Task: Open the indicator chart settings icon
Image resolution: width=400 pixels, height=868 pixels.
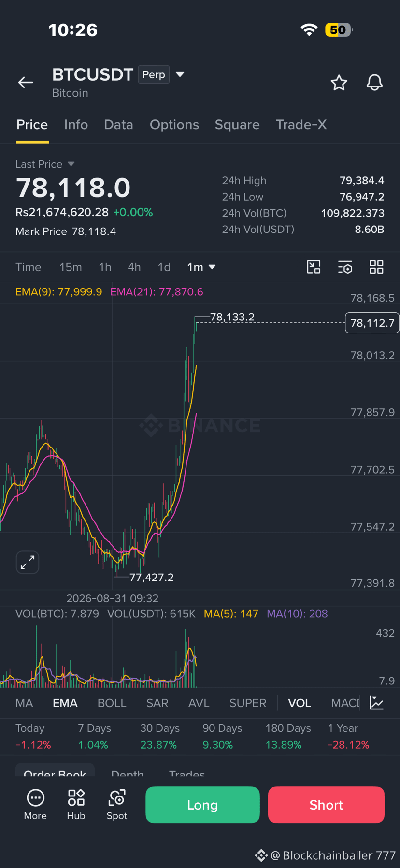Action: (377, 703)
